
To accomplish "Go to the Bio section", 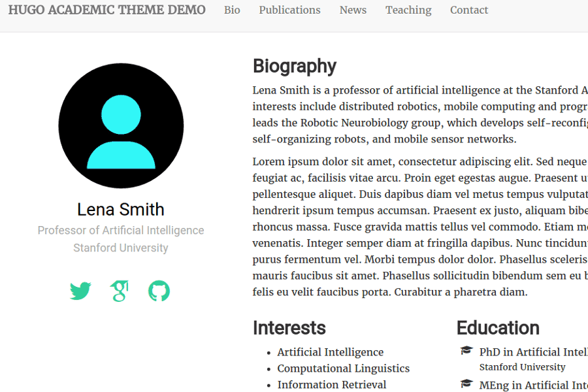I will [232, 10].
